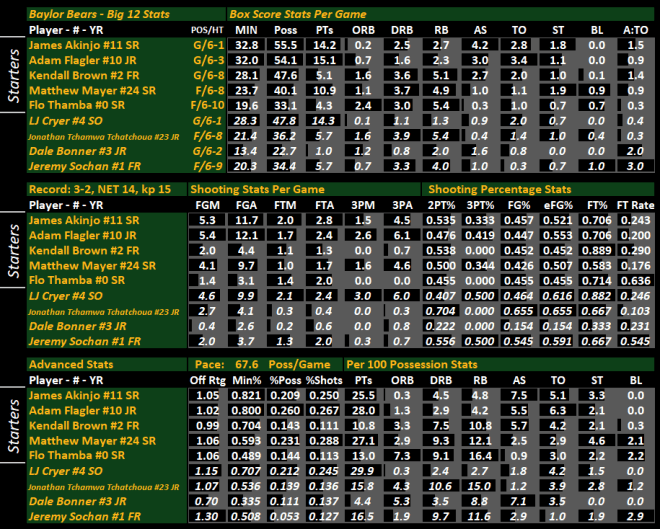This screenshot has width=660, height=529.
Task: Click the '3PM' column header
Action: 363,205
